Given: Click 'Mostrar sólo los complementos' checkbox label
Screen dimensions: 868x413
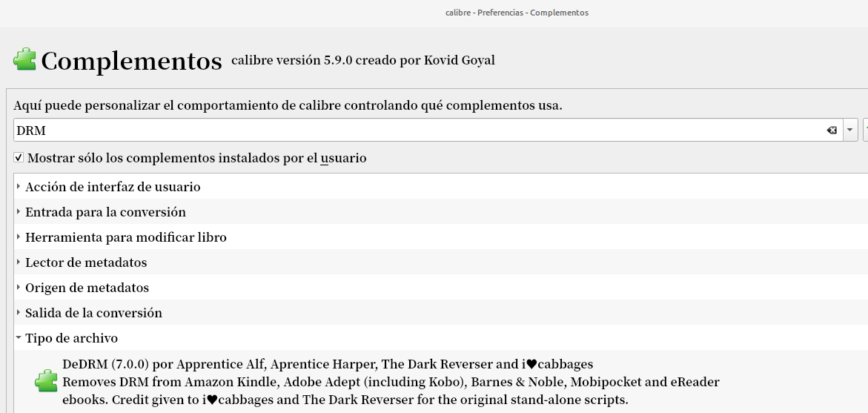Looking at the screenshot, I should tap(196, 158).
